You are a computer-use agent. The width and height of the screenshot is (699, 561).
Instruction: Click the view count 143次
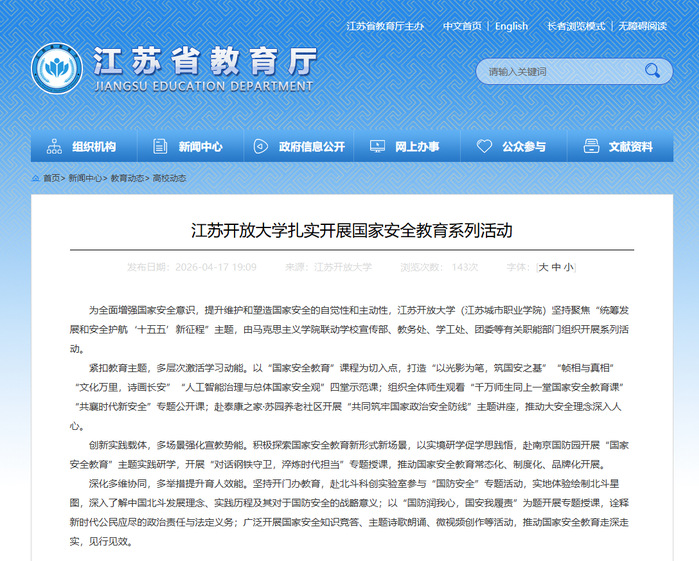click(x=465, y=267)
